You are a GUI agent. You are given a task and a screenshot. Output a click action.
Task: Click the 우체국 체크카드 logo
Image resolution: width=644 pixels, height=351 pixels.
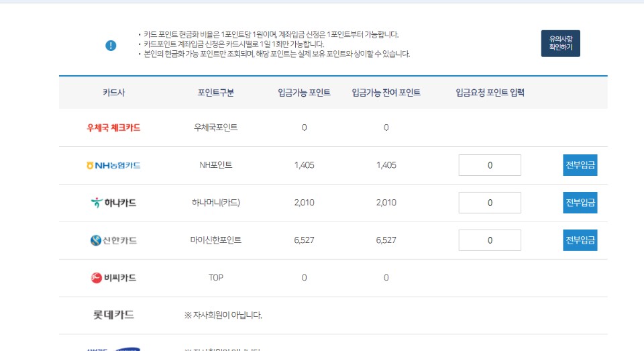pos(113,128)
